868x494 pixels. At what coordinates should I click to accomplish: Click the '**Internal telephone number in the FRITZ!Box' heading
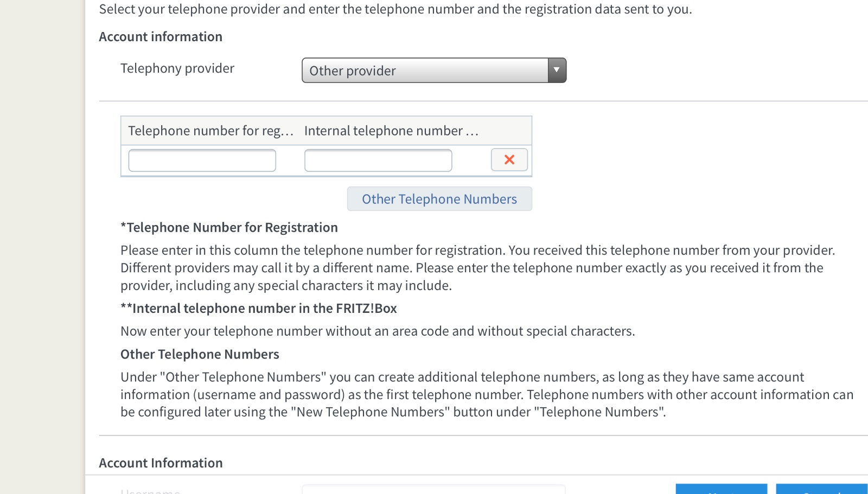(x=259, y=308)
